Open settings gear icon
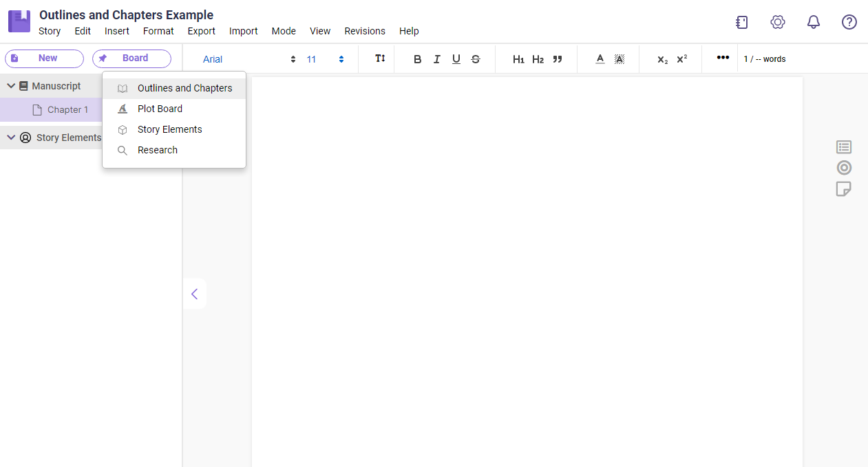This screenshot has width=868, height=467. (778, 22)
